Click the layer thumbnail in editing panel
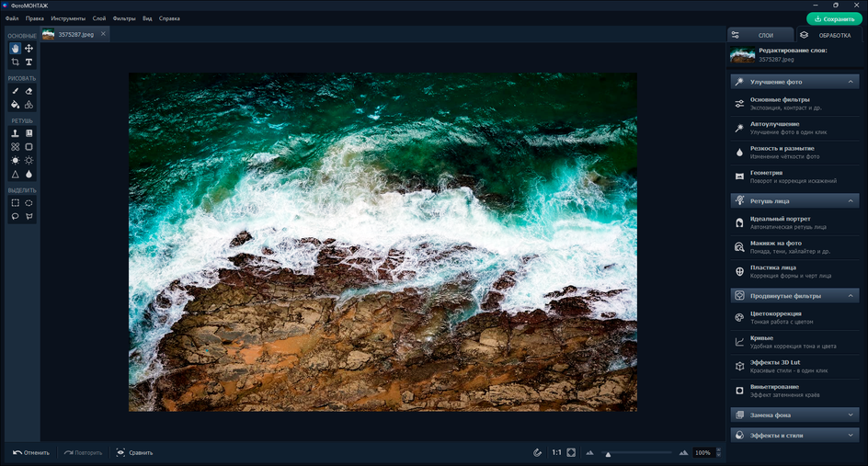 coord(742,55)
